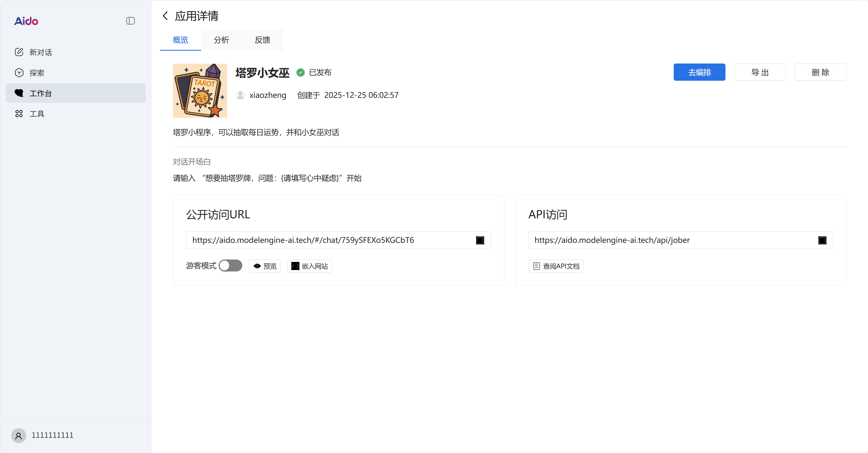
Task: Click the back arrow next to 应用详情
Action: [x=165, y=16]
